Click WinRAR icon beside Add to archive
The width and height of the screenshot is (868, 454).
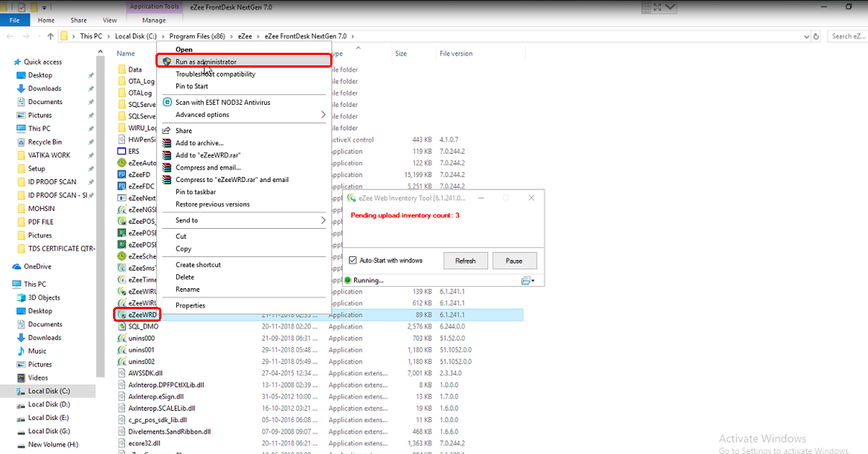(167, 143)
